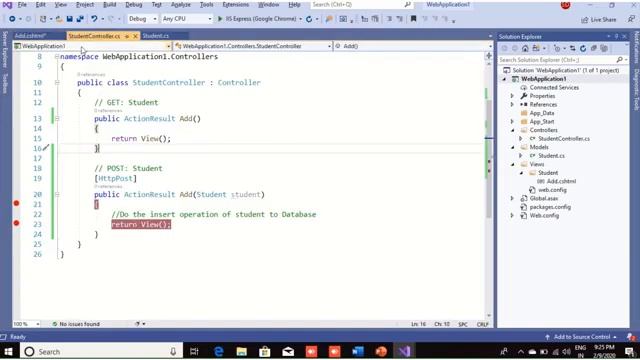Open the Build menu
Viewport: 640px width, 360px height.
(x=109, y=4)
